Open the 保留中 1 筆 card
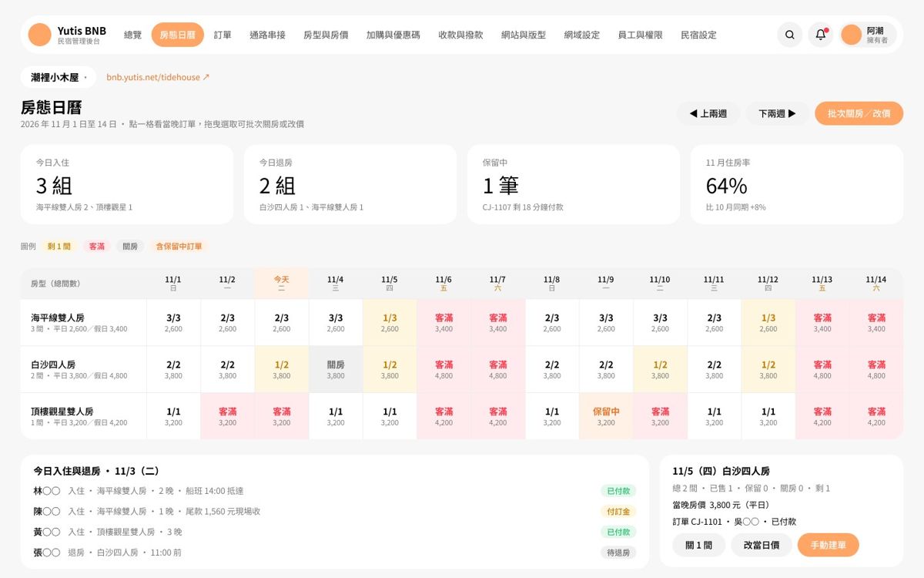The width and height of the screenshot is (924, 578). point(574,184)
